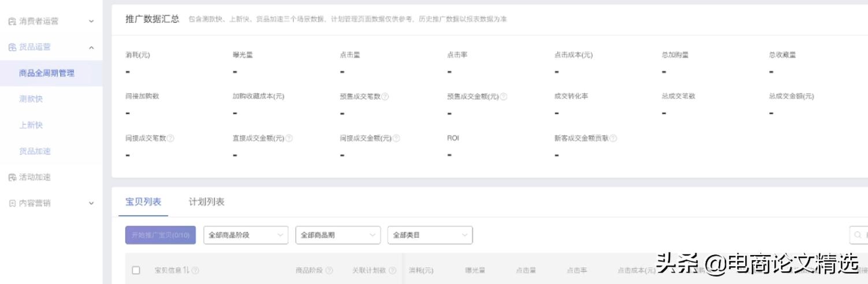Click the sort icon next to 宝贝信息
The image size is (868, 284).
[187, 270]
